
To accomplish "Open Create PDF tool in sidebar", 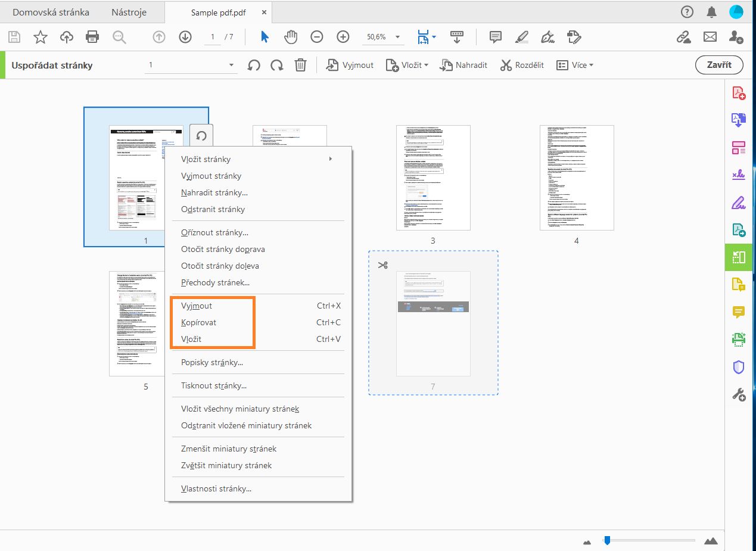I will tap(739, 94).
